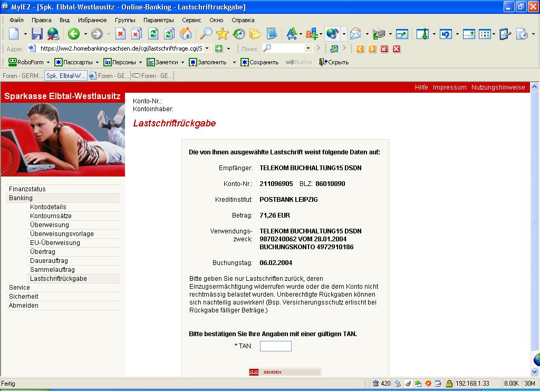Open the Impressum link

point(449,87)
